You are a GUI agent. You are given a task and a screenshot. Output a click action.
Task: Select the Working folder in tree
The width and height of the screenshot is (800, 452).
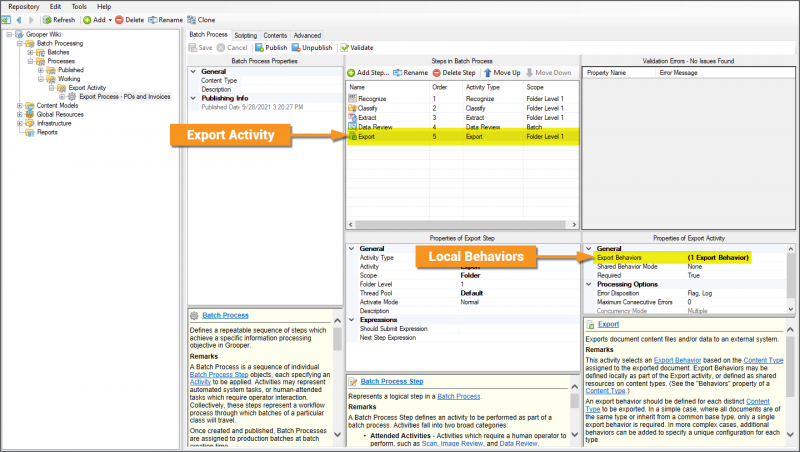pos(69,79)
